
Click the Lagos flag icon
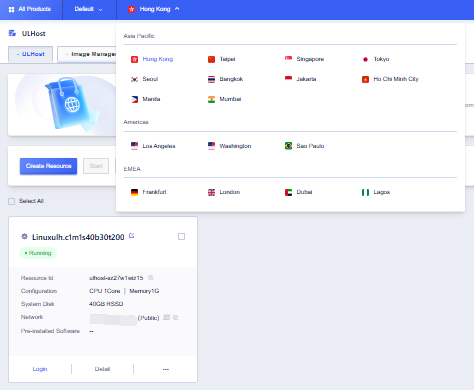(x=365, y=192)
